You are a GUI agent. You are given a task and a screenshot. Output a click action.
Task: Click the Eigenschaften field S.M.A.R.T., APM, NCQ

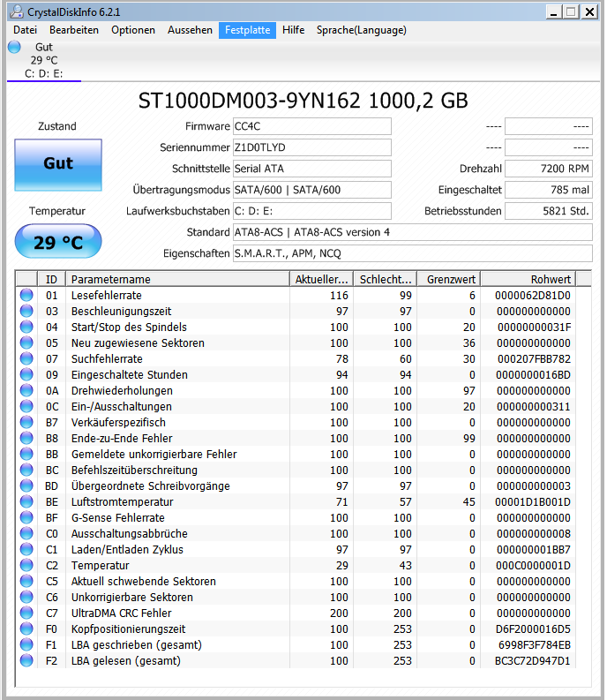click(x=412, y=253)
